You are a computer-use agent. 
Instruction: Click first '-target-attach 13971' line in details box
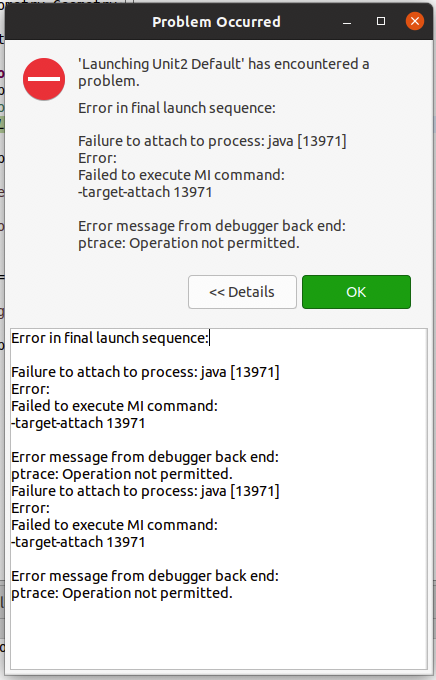[x=78, y=423]
